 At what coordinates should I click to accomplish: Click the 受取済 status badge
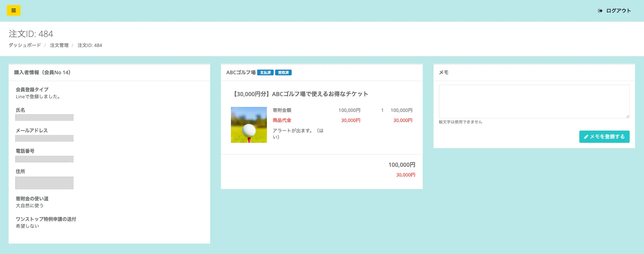283,72
